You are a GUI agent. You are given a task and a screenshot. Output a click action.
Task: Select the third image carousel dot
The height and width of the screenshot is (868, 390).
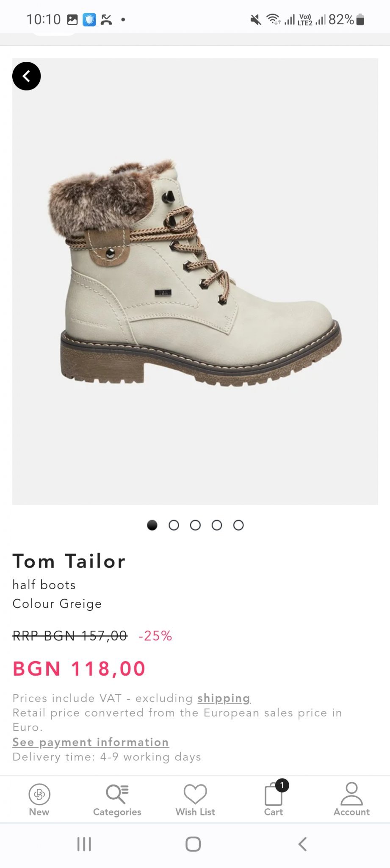pos(195,525)
